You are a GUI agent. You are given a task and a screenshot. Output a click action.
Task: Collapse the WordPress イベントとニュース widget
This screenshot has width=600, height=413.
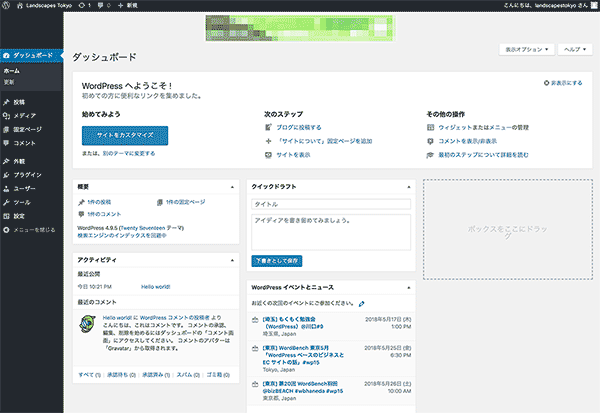[x=409, y=287]
